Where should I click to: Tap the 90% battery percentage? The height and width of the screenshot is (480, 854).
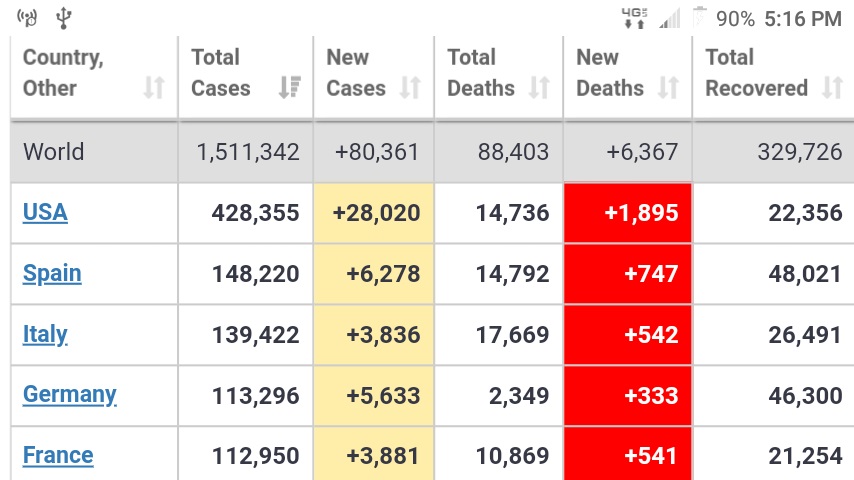click(x=735, y=19)
